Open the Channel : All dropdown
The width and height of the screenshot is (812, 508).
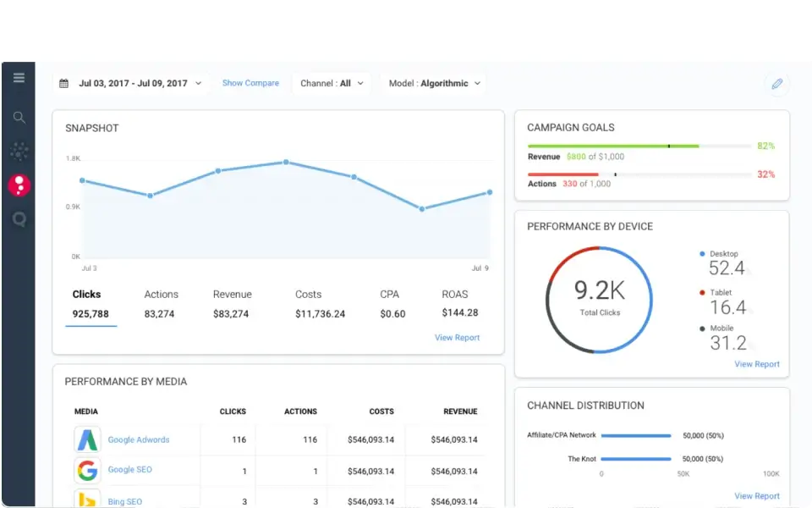[331, 83]
